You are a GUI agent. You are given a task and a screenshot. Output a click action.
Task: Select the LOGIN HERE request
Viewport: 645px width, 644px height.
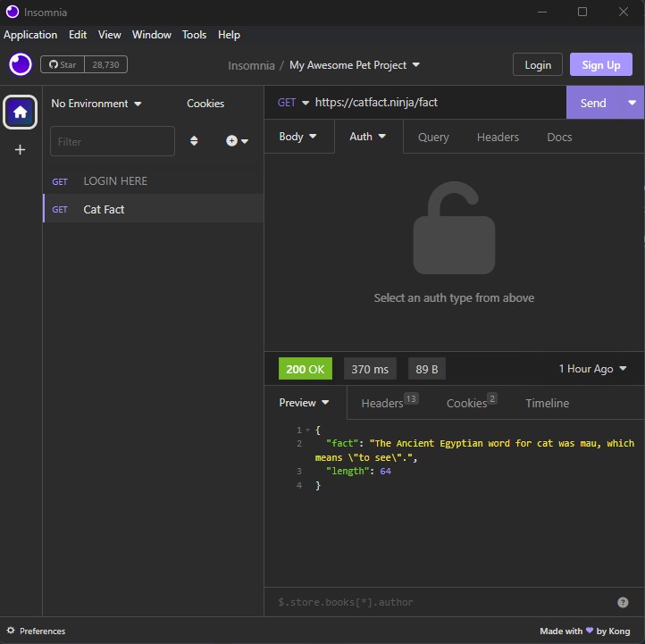click(153, 181)
